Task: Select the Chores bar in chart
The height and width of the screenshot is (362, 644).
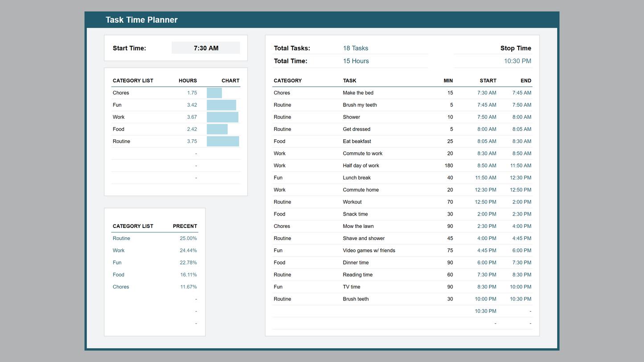Action: 214,93
